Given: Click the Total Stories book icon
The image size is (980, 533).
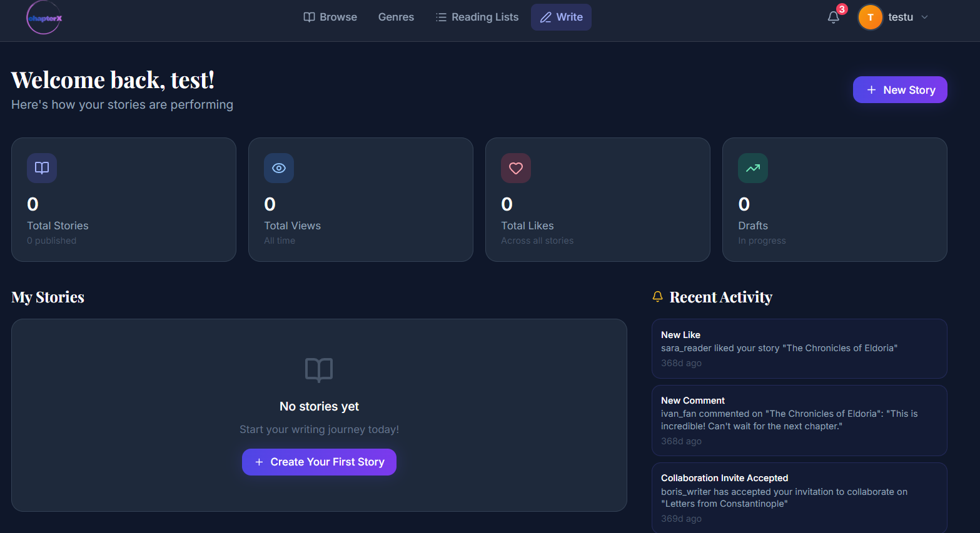Looking at the screenshot, I should 42,168.
